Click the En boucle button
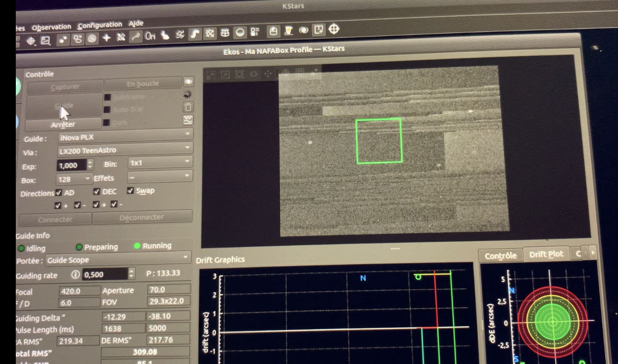The image size is (618, 364). 143,84
